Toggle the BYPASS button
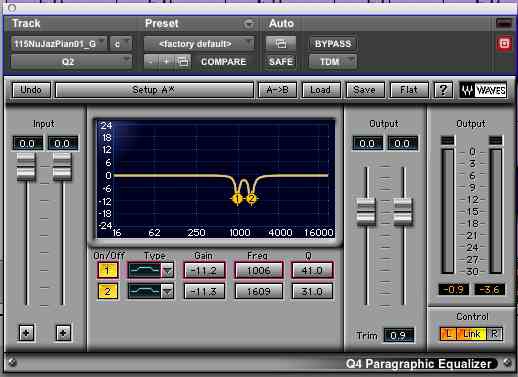Viewport: 518px width, 377px height. 333,44
